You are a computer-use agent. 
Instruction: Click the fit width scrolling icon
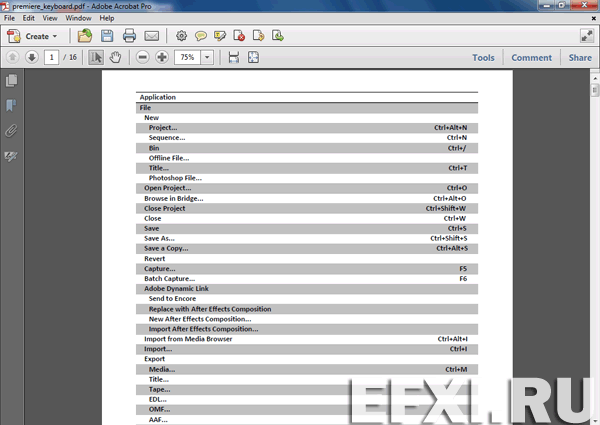[234, 57]
